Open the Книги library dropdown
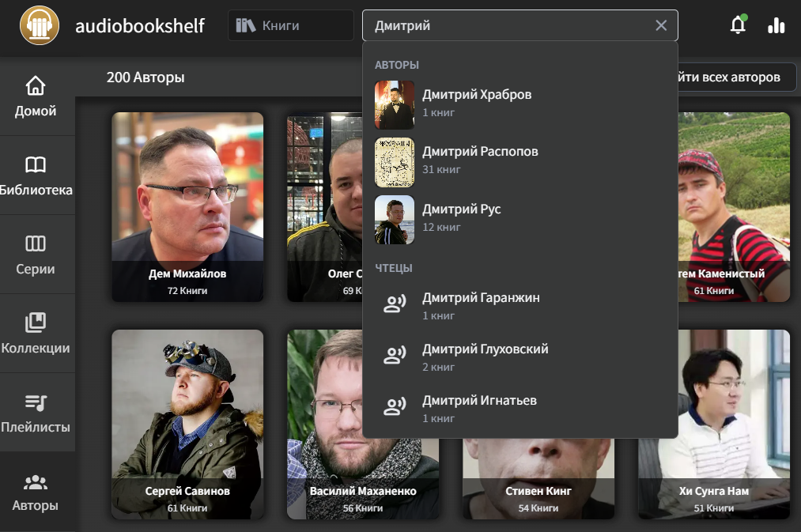Screen dimensions: 801x532 point(290,25)
